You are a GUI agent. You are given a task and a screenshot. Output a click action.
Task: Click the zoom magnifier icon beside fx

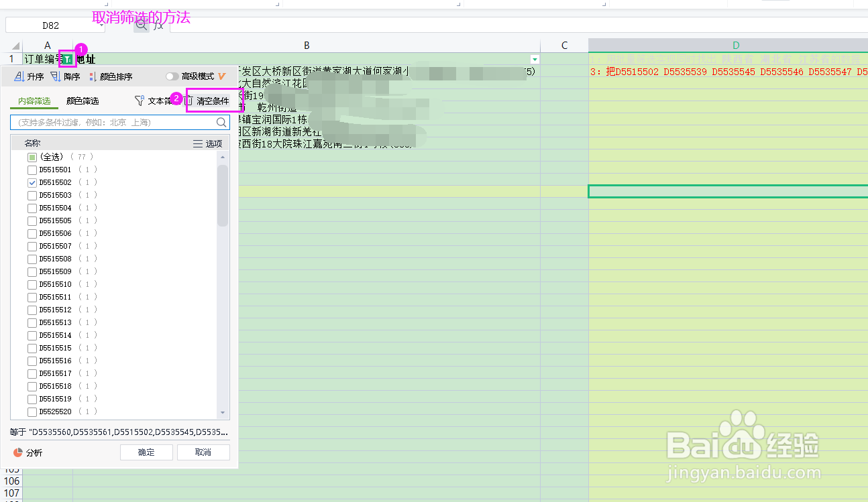click(141, 25)
